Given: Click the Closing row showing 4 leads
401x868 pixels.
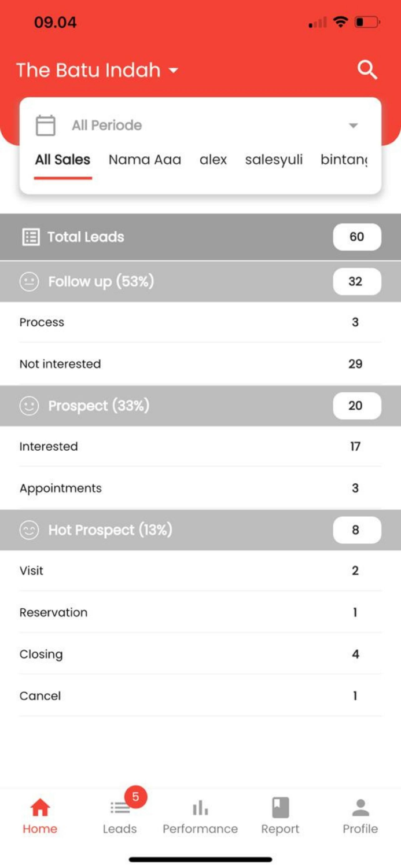Looking at the screenshot, I should (200, 654).
